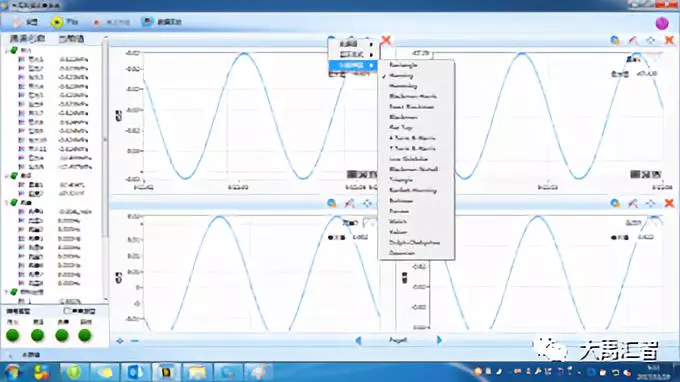Collapse the first channel group in the tree
Image resolution: width=680 pixels, height=382 pixels.
(7, 51)
